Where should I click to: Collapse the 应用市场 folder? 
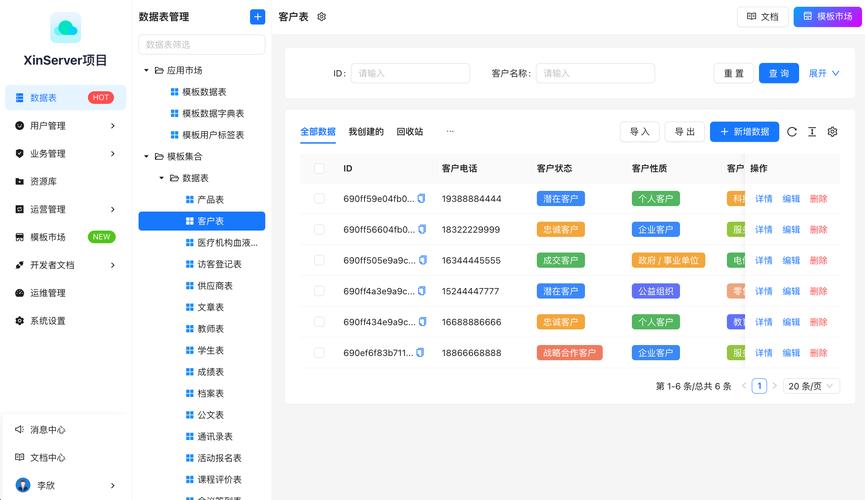point(146,70)
